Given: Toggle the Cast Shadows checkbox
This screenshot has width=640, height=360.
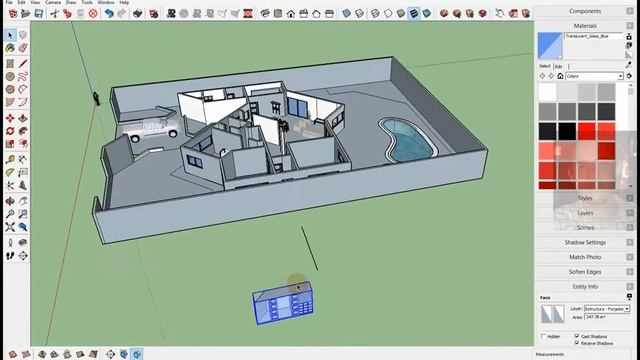Looking at the screenshot, I should point(577,336).
